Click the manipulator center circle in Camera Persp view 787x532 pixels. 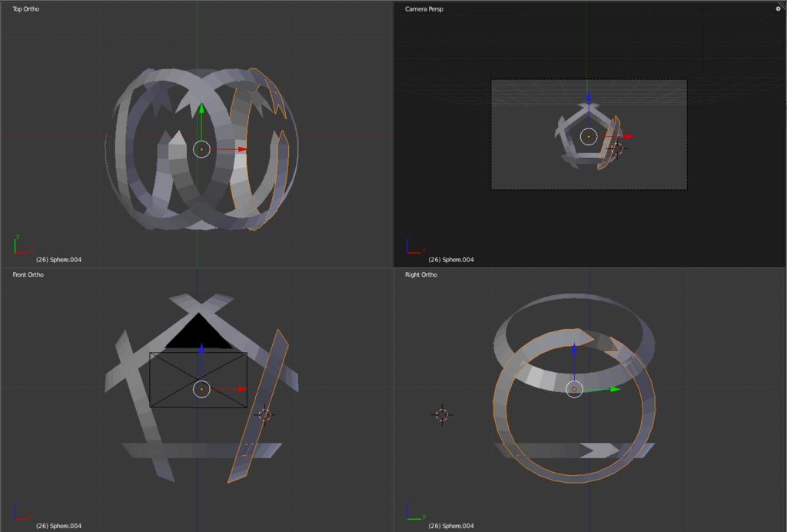pyautogui.click(x=589, y=137)
